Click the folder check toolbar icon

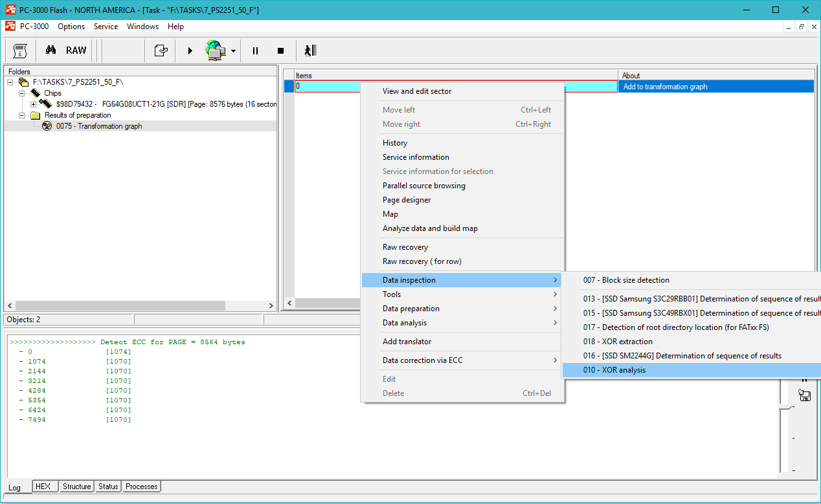click(161, 50)
